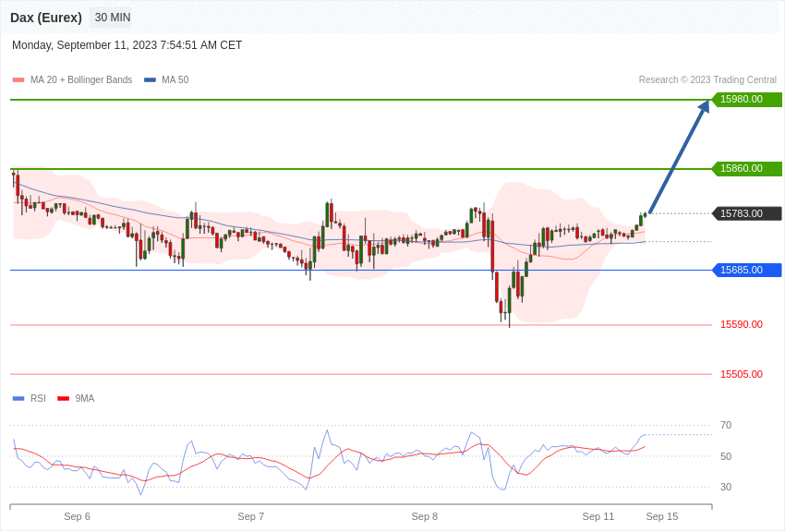Viewport: 785px width, 532px height.
Task: Select the 30 MIN timeframe badge
Action: coord(112,18)
